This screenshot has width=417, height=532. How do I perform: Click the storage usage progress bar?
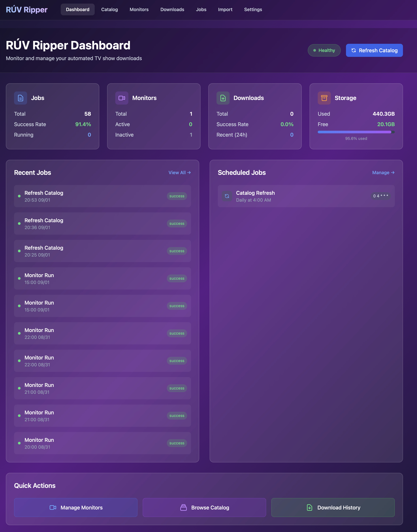(356, 132)
